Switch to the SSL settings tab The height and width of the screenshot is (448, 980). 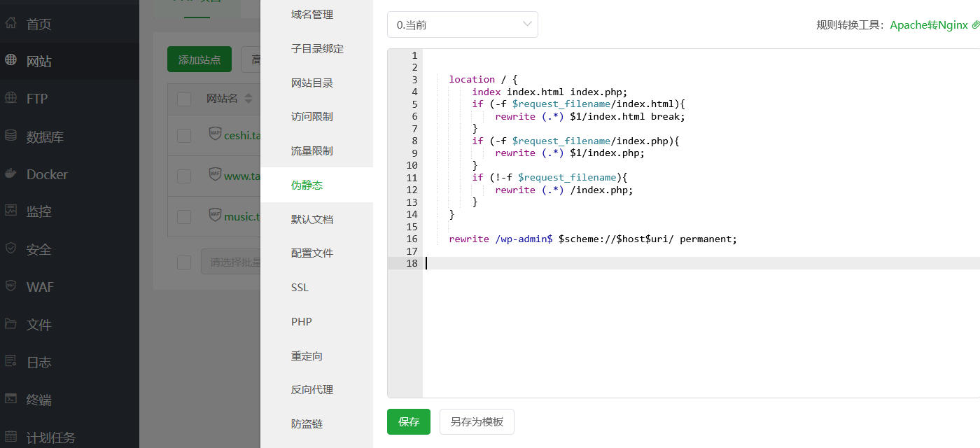point(300,288)
